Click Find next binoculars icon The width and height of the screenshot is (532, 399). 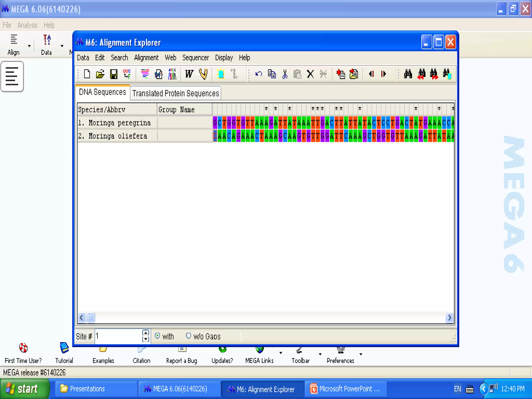point(434,74)
